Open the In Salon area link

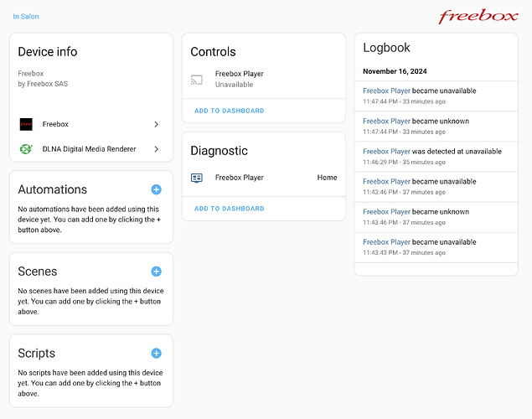coord(26,16)
